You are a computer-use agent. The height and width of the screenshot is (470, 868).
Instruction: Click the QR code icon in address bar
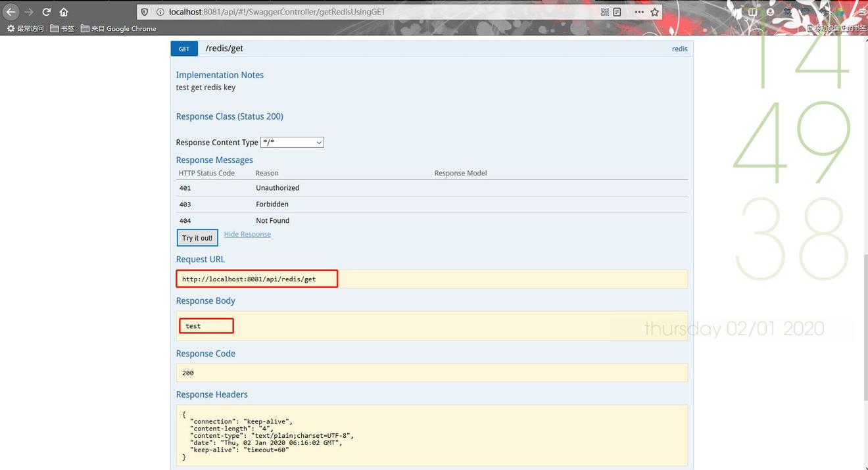(x=604, y=12)
